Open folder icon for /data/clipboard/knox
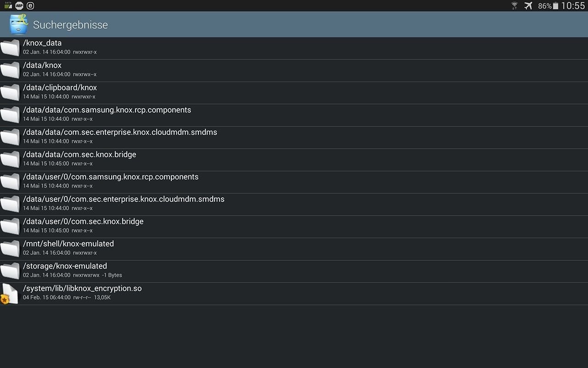The height and width of the screenshot is (368, 588). click(10, 92)
